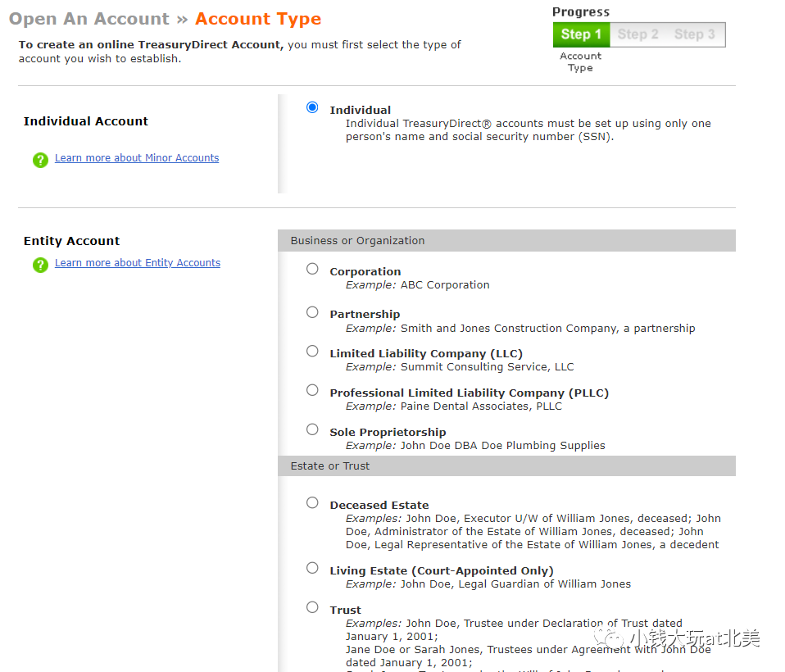Select Professional Limited Liability Company (PLLC) radio

[312, 390]
